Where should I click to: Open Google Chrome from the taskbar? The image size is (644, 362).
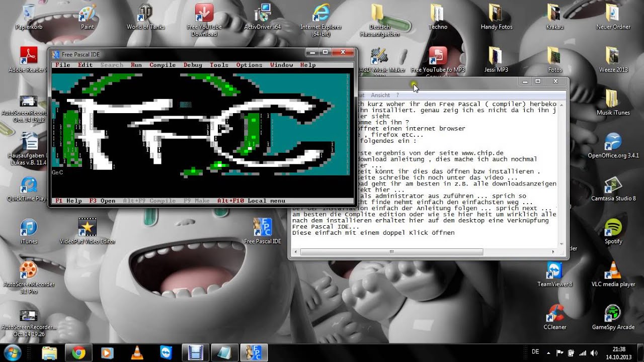(78, 353)
